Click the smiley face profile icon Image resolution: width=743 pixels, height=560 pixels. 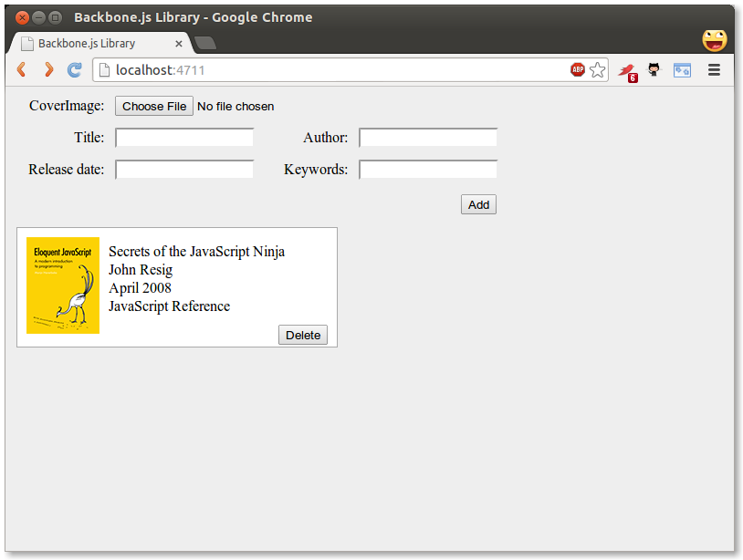[714, 40]
